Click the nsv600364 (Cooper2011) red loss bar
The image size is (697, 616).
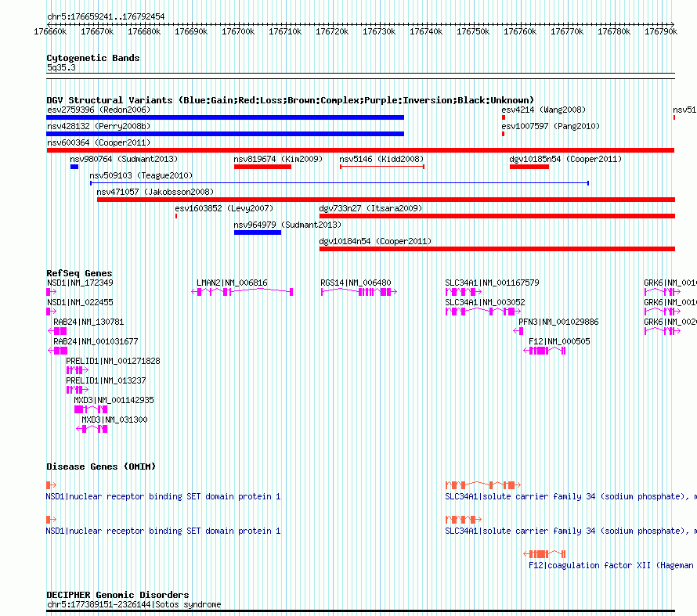[360, 150]
